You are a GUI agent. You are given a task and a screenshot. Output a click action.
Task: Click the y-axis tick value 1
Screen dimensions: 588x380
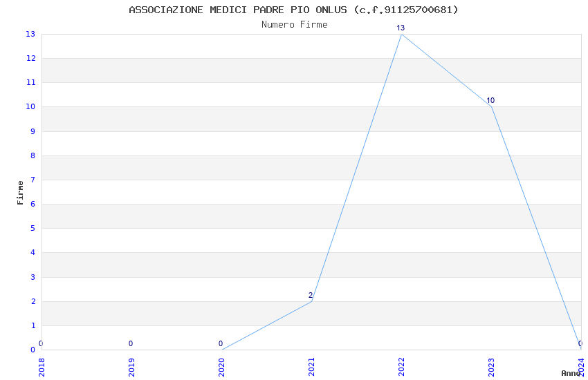click(x=33, y=325)
